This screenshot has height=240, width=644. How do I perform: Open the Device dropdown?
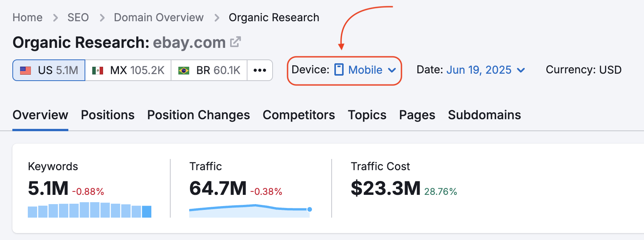coord(364,70)
